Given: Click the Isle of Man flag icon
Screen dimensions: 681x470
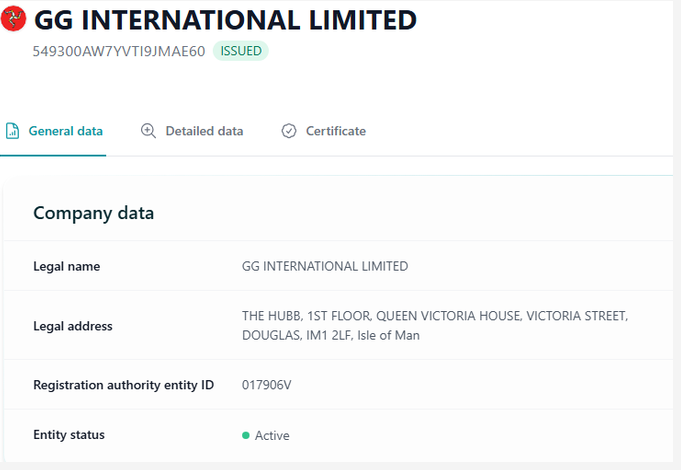Looking at the screenshot, I should tap(14, 19).
